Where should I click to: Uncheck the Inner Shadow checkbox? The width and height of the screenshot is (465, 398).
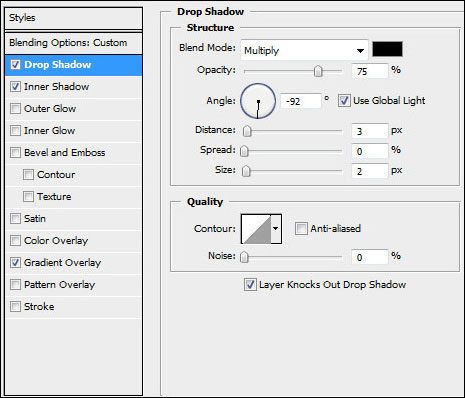[15, 87]
